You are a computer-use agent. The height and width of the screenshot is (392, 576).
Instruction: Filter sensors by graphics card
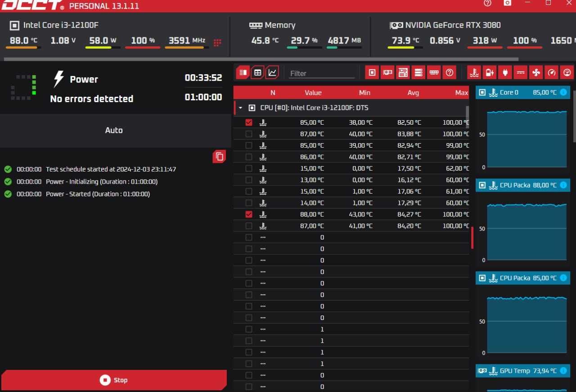pyautogui.click(x=387, y=72)
